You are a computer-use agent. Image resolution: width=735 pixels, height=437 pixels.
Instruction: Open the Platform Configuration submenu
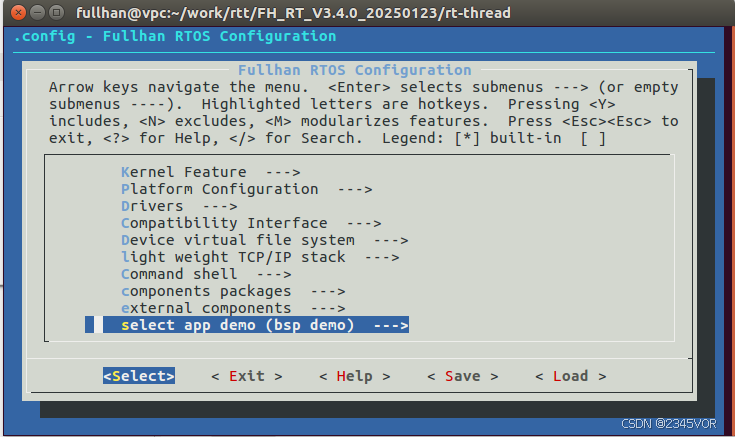tap(247, 189)
